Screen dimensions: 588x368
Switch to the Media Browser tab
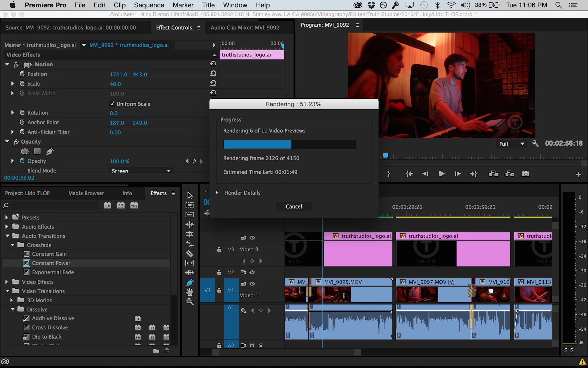(x=86, y=193)
